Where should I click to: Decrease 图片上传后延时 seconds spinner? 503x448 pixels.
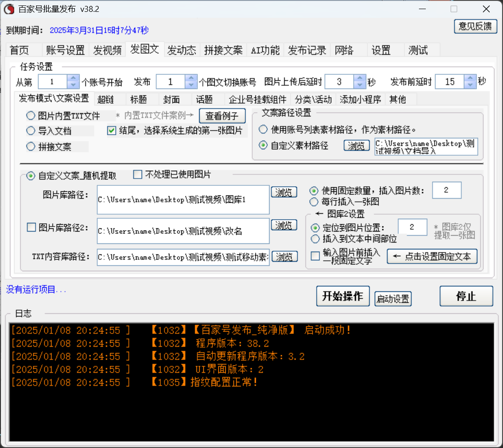[360, 85]
